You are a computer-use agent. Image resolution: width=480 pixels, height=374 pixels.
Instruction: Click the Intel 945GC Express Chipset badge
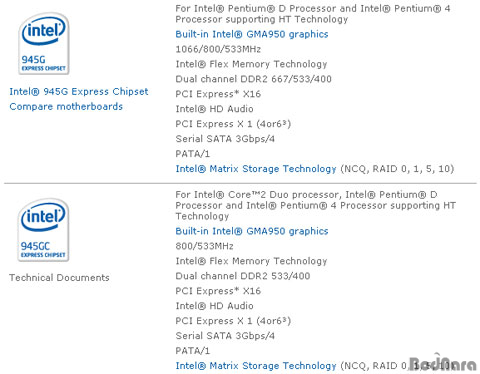tap(44, 230)
